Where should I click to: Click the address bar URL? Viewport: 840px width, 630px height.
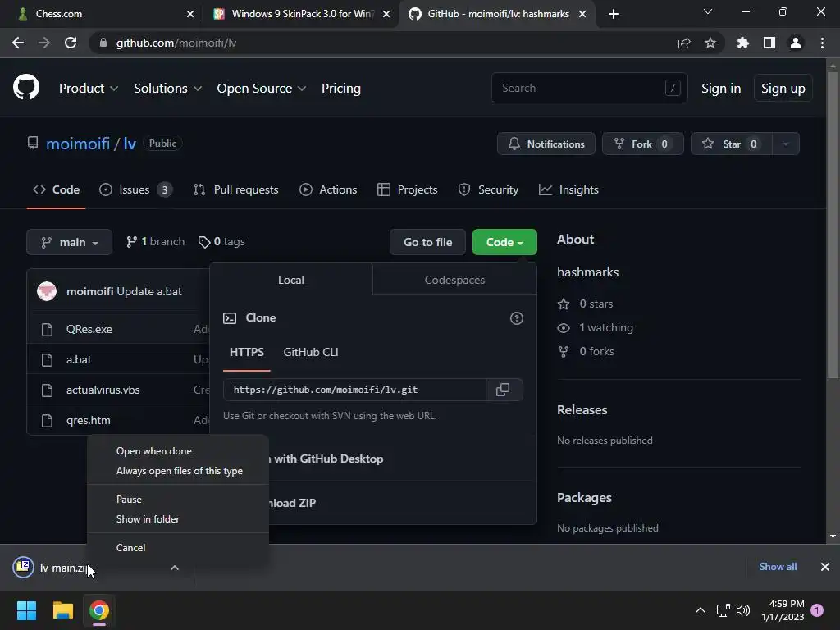pyautogui.click(x=176, y=43)
